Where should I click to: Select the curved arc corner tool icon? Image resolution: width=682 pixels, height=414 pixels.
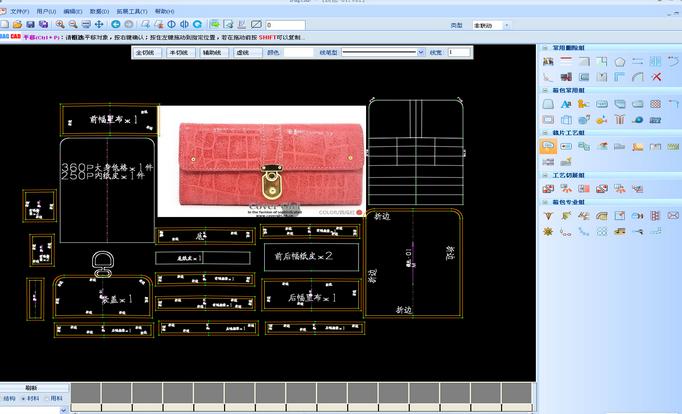pos(638,77)
